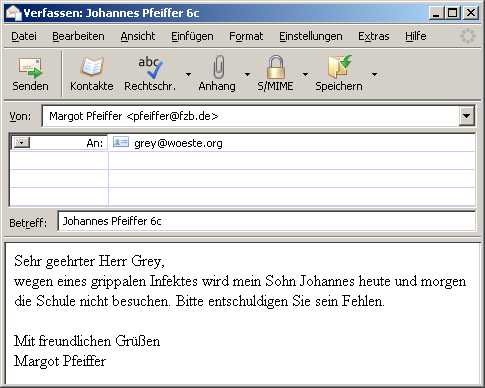The height and width of the screenshot is (388, 485).
Task: Save draft with Speichern icon
Action: tap(339, 67)
